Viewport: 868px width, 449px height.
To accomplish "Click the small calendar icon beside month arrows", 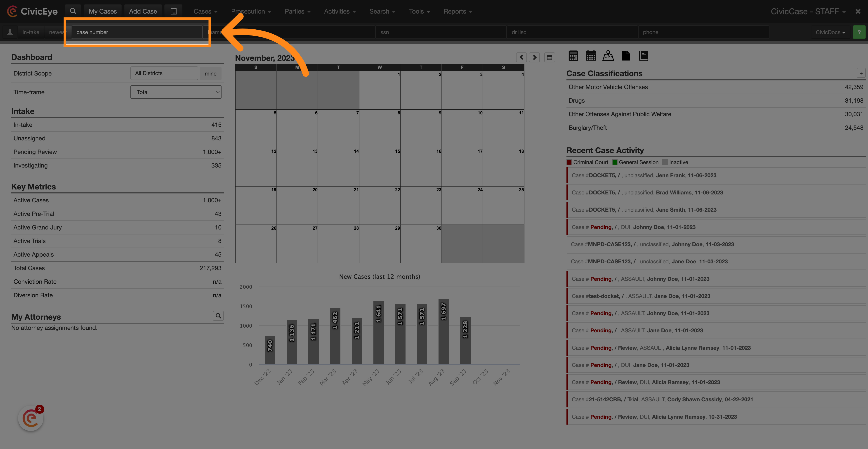I will click(550, 57).
